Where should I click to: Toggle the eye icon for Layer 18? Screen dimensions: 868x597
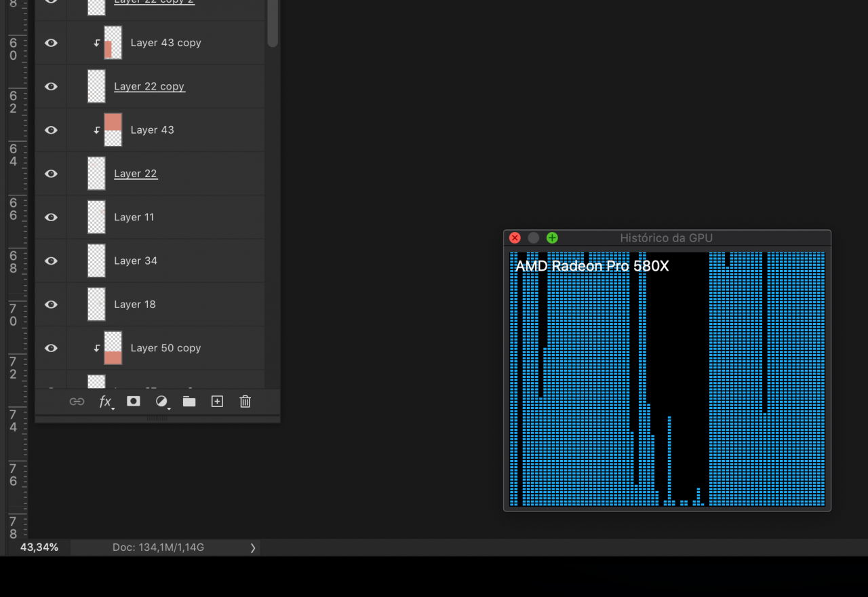click(x=51, y=305)
